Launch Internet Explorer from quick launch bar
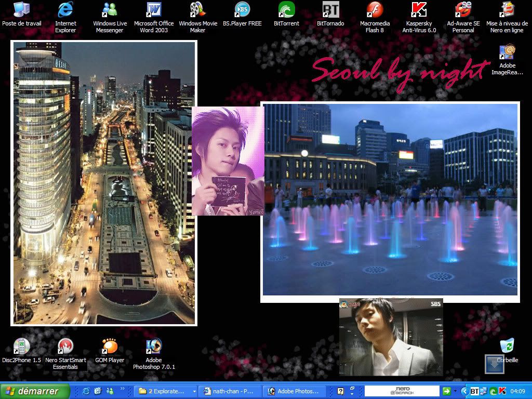The height and width of the screenshot is (399, 532). click(86, 391)
